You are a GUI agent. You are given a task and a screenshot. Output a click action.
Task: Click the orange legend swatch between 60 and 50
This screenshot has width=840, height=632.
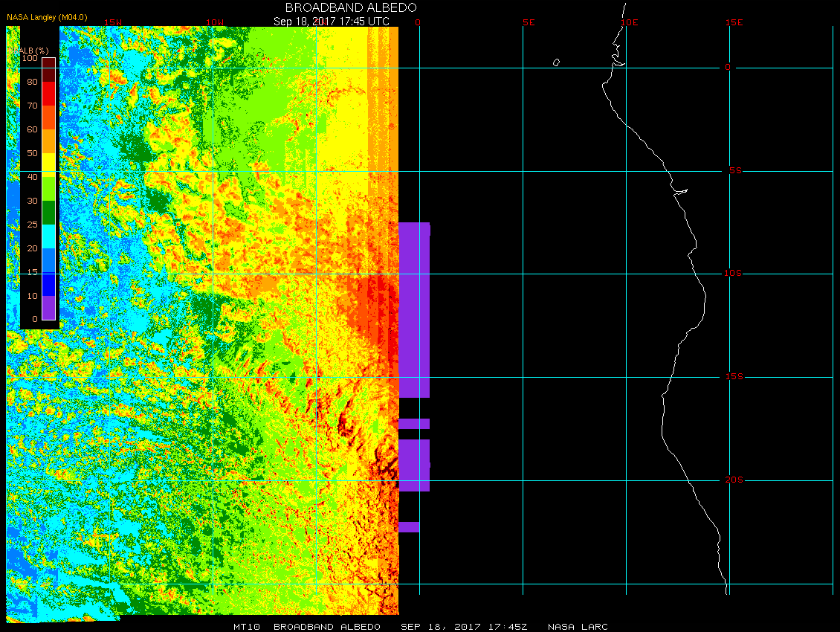pyautogui.click(x=49, y=141)
